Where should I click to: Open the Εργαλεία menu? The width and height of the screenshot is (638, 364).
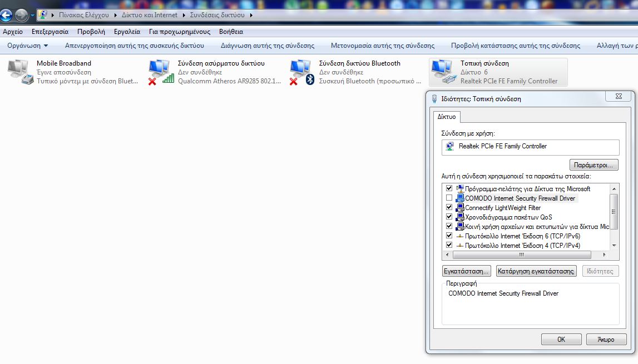(127, 32)
